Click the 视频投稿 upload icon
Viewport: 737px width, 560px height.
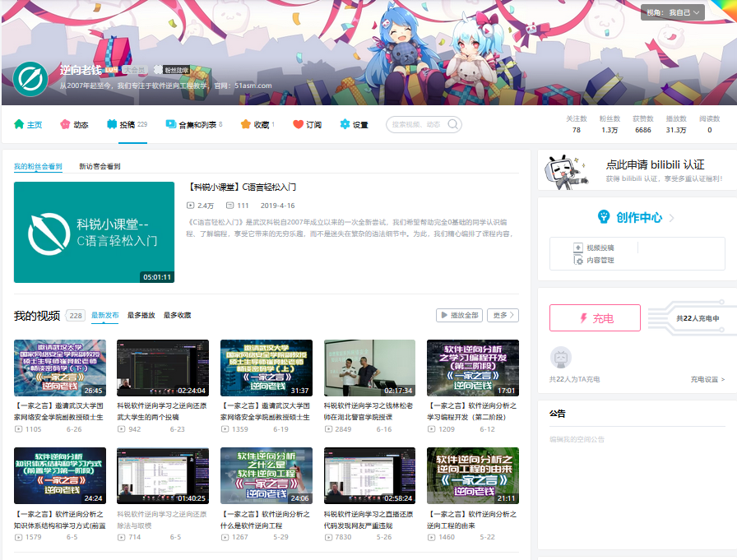click(x=578, y=248)
